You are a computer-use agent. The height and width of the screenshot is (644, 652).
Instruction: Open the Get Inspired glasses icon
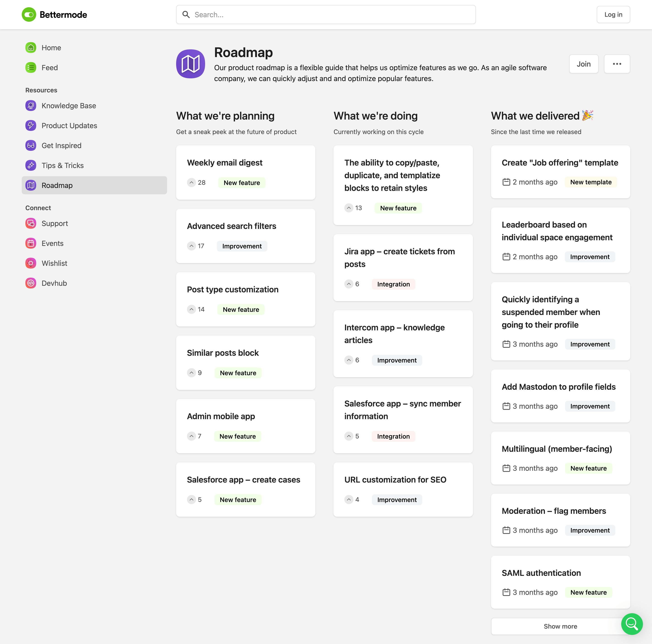31,145
